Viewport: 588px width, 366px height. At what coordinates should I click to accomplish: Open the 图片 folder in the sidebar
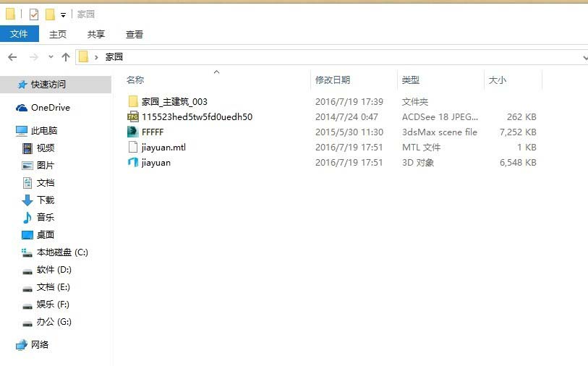(46, 166)
